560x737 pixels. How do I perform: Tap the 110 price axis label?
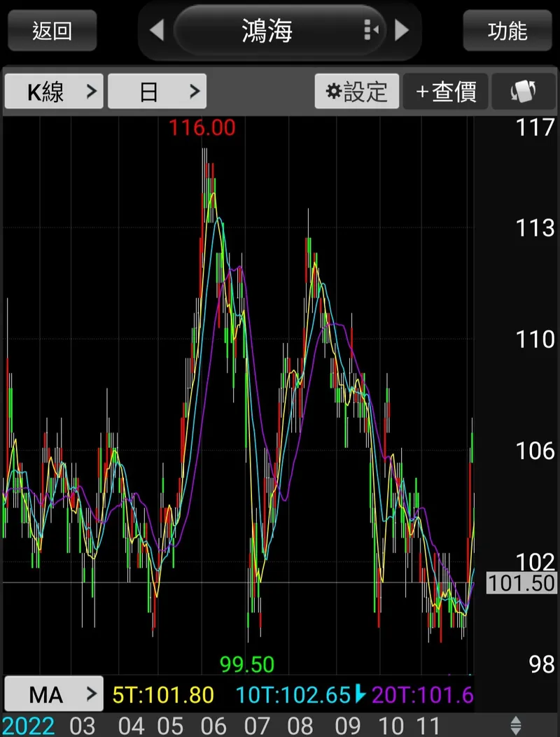tap(535, 339)
